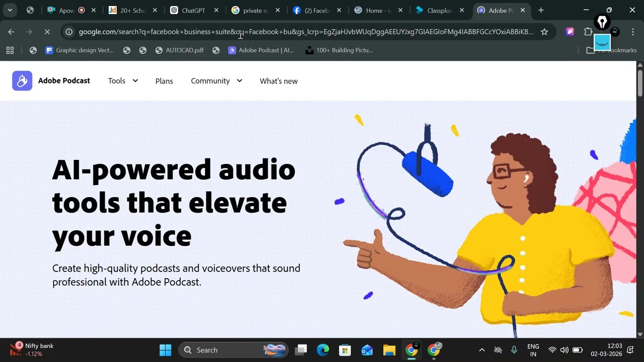644x362 pixels.
Task: Change the ENG IN input language
Action: 533,350
